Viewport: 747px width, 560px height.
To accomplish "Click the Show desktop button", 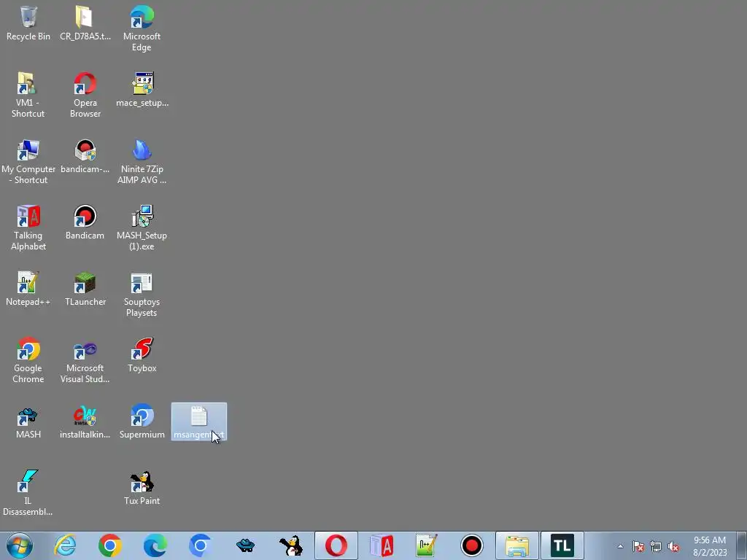I will [742, 545].
